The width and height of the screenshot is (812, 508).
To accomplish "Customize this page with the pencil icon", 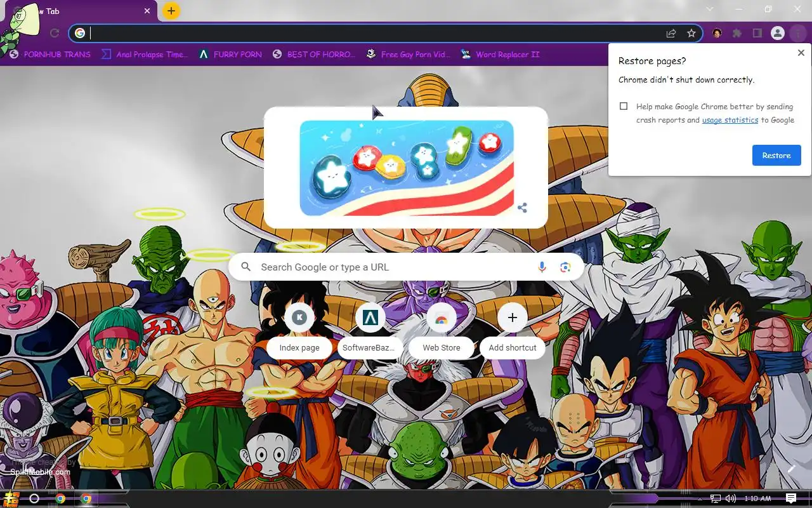I will click(x=791, y=469).
